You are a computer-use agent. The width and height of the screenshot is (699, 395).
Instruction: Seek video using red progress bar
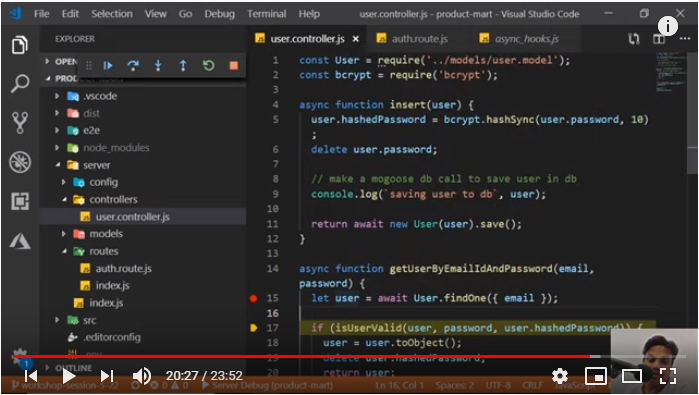click(301, 357)
